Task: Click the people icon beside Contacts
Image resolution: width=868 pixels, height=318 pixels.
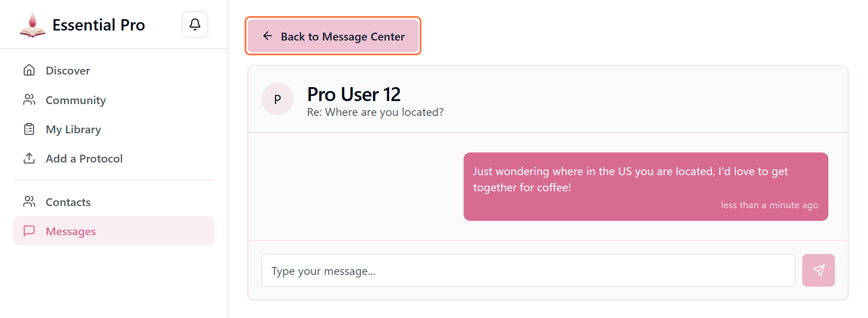Action: click(x=29, y=202)
